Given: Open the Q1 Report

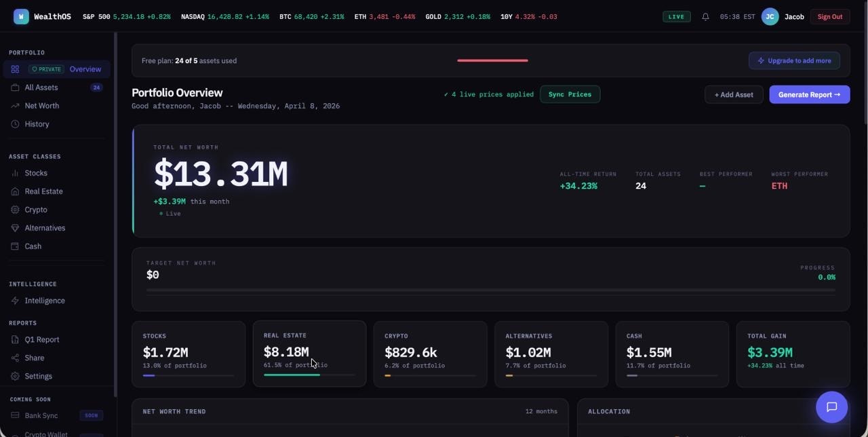Looking at the screenshot, I should pos(57,339).
